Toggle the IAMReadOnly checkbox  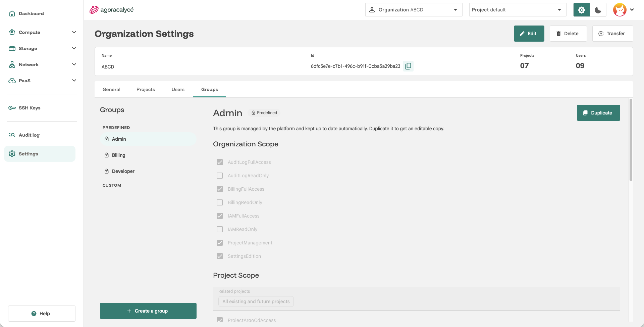click(220, 229)
